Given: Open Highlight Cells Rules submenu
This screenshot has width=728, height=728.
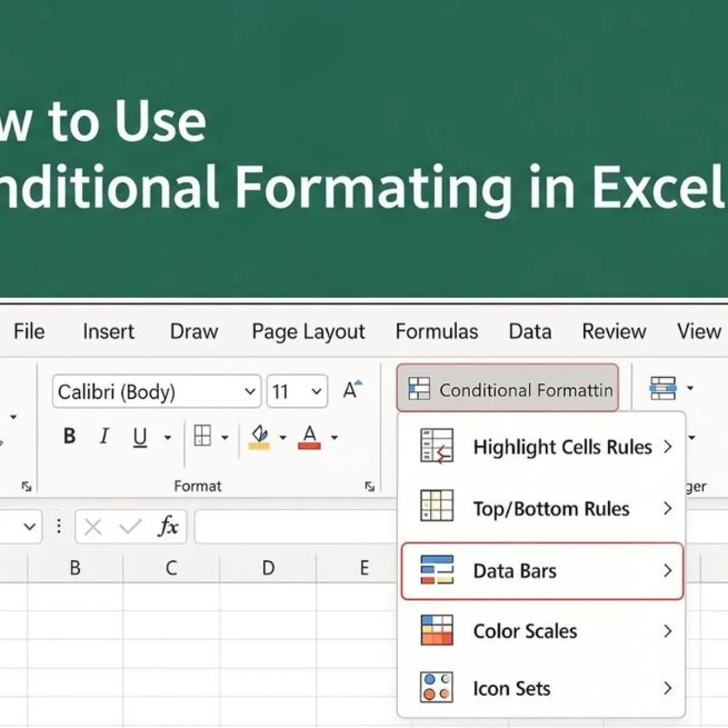Looking at the screenshot, I should tap(541, 447).
